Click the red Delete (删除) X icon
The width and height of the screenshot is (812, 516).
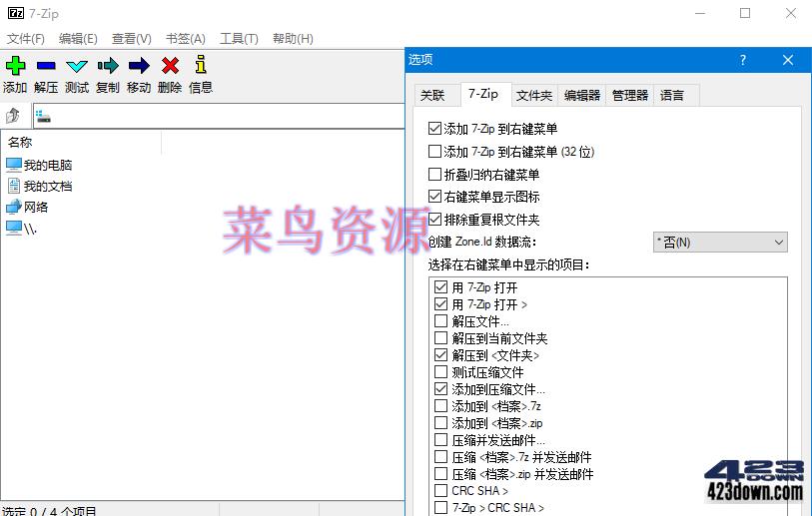click(170, 66)
